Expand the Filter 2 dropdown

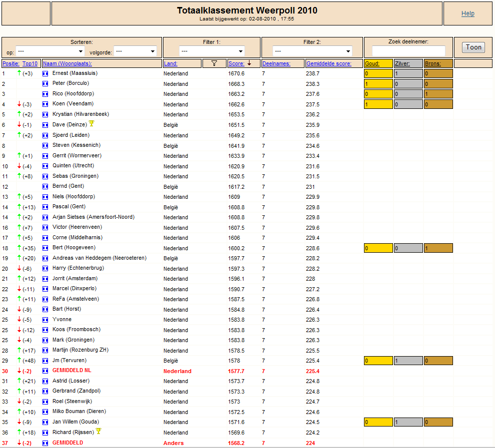pos(312,51)
